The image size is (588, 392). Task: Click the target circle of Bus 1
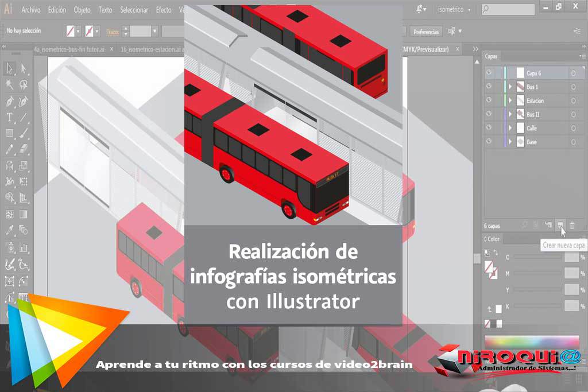coord(574,87)
